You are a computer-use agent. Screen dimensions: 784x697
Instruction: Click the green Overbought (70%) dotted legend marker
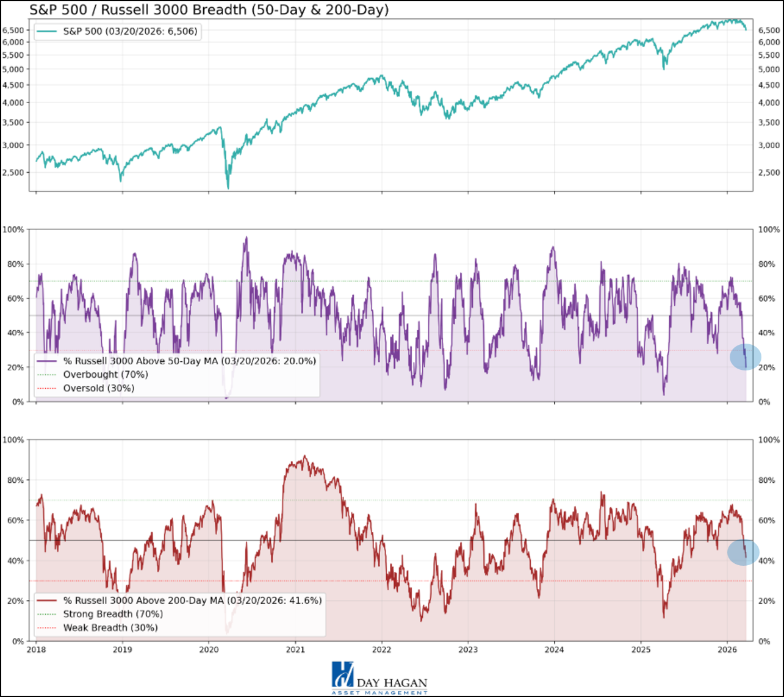(x=48, y=375)
